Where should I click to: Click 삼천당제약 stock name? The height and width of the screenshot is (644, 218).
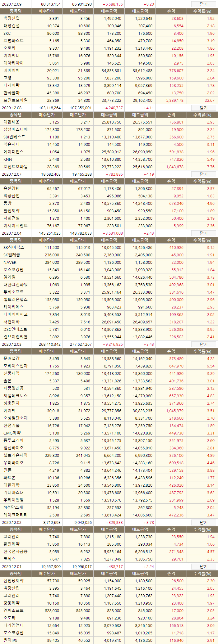click(13, 581)
